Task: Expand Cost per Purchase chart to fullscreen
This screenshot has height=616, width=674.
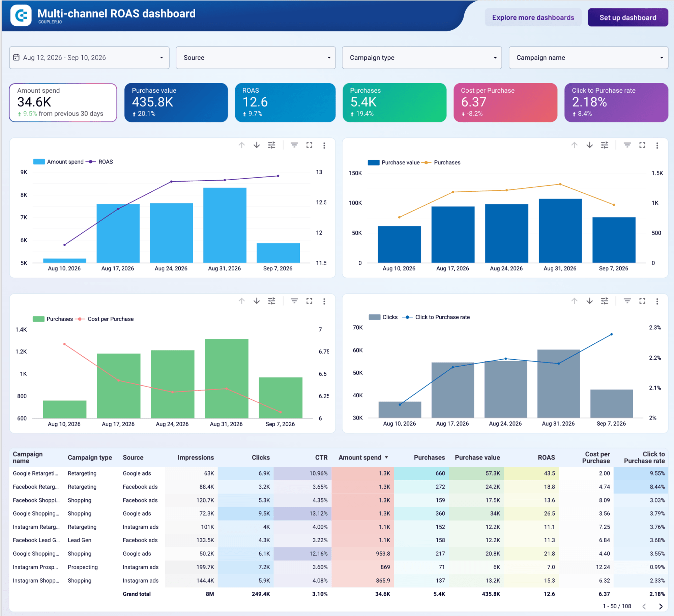Action: click(x=309, y=301)
